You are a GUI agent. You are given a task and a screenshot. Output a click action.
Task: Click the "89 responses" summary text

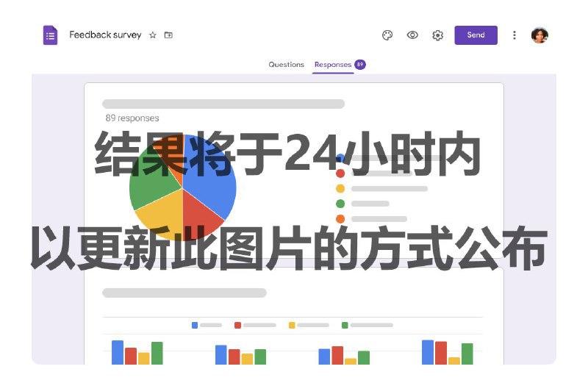pyautogui.click(x=132, y=118)
